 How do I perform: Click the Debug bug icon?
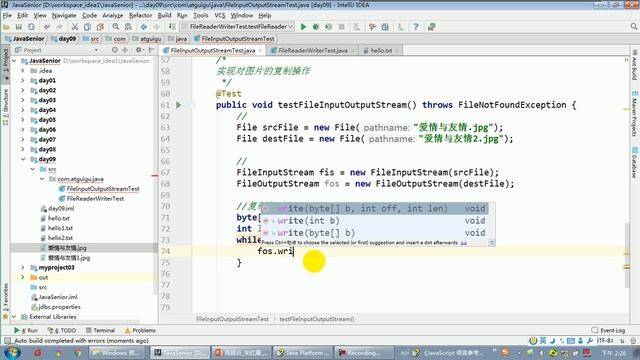pos(316,27)
